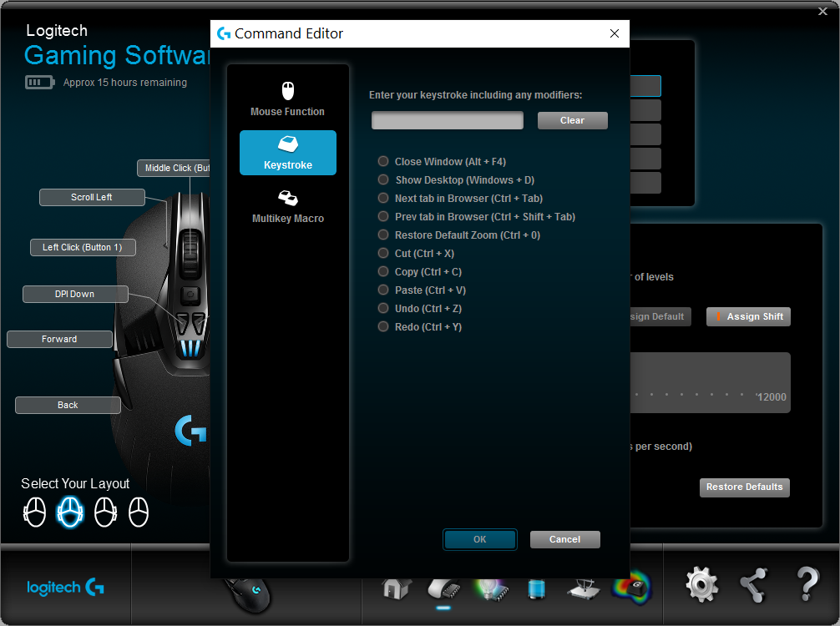Click the Logitech G logo
Image resolution: width=840 pixels, height=626 pixels.
click(65, 588)
